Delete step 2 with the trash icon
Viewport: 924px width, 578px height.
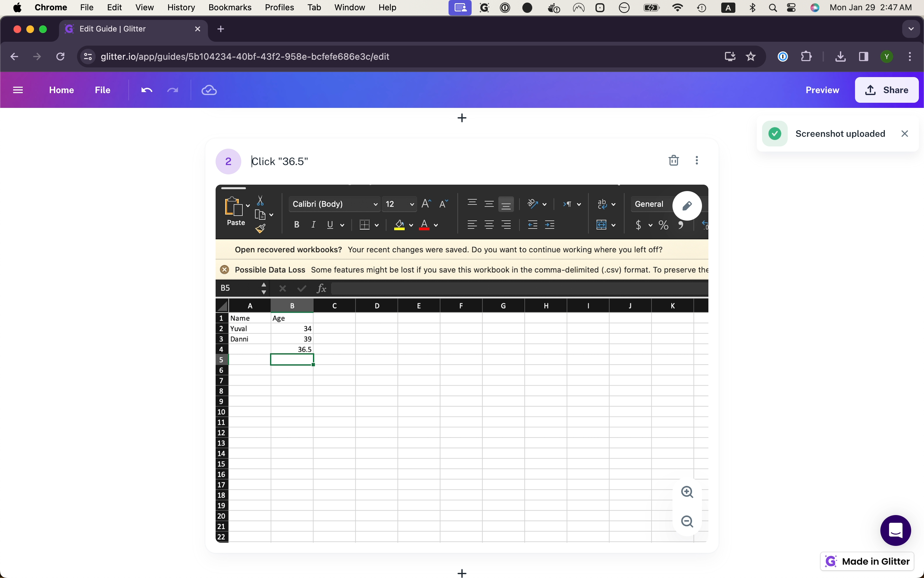pos(673,161)
